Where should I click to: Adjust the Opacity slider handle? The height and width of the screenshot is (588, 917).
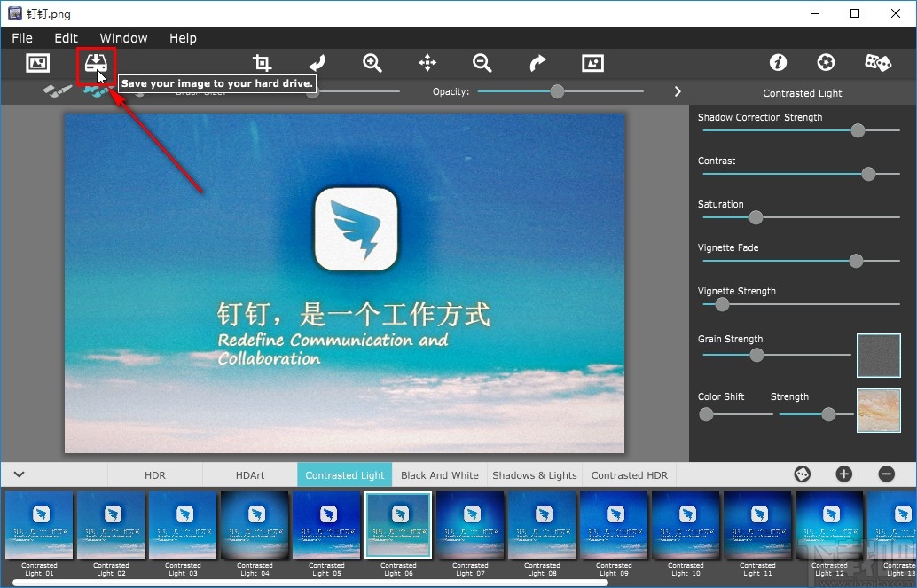tap(557, 91)
